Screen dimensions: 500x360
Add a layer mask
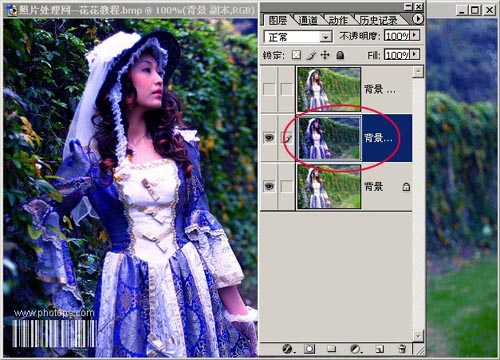click(309, 349)
